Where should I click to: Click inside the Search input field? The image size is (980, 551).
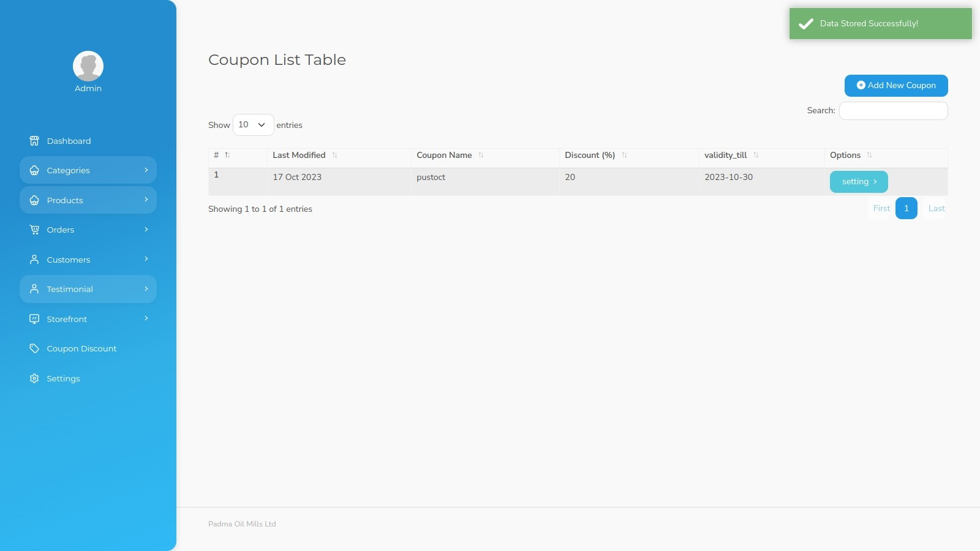892,110
